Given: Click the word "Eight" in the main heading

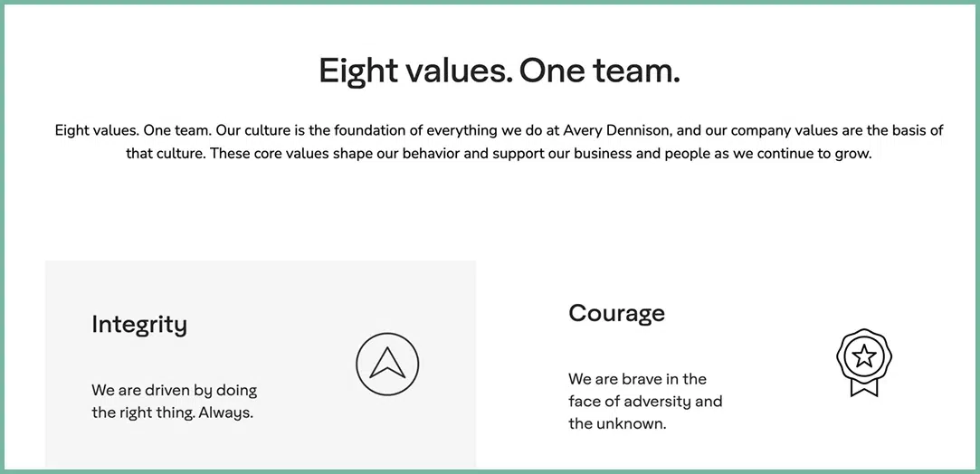Looking at the screenshot, I should [x=358, y=71].
